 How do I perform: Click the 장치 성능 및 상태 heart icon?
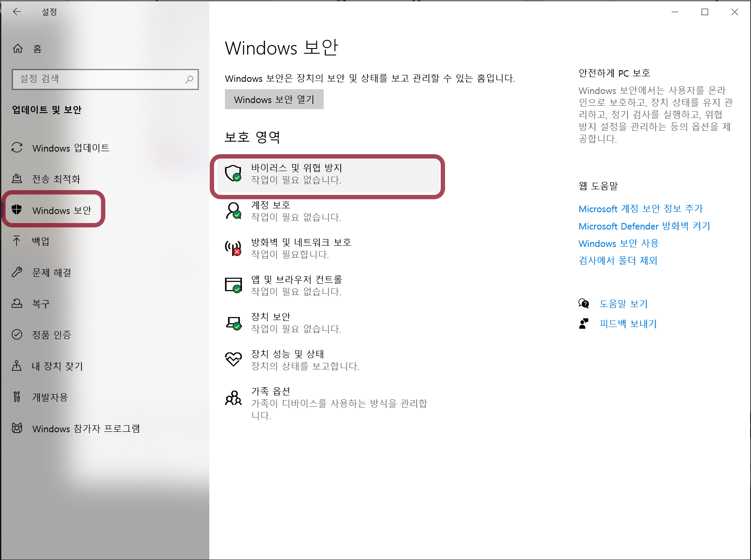pyautogui.click(x=233, y=359)
